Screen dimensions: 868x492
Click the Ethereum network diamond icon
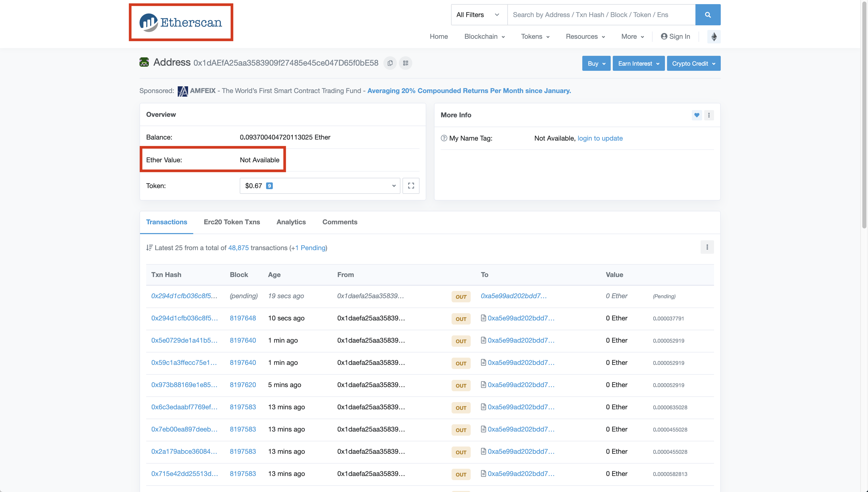(714, 36)
